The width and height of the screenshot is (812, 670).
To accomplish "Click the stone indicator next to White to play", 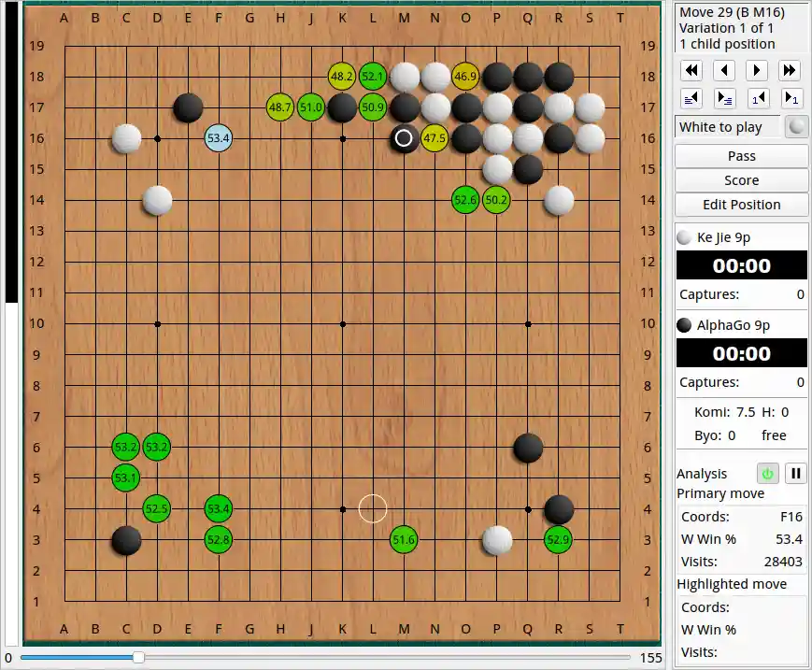I will point(795,127).
